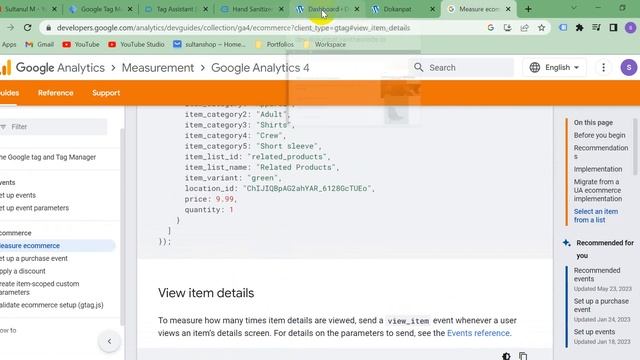Click the lock icon in address bar
This screenshot has width=640, height=360.
[49, 28]
